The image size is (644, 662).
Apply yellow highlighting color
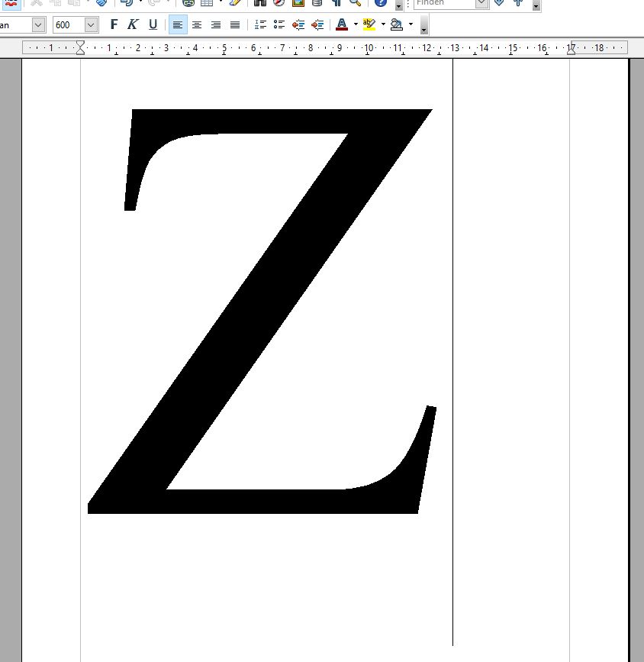(369, 25)
